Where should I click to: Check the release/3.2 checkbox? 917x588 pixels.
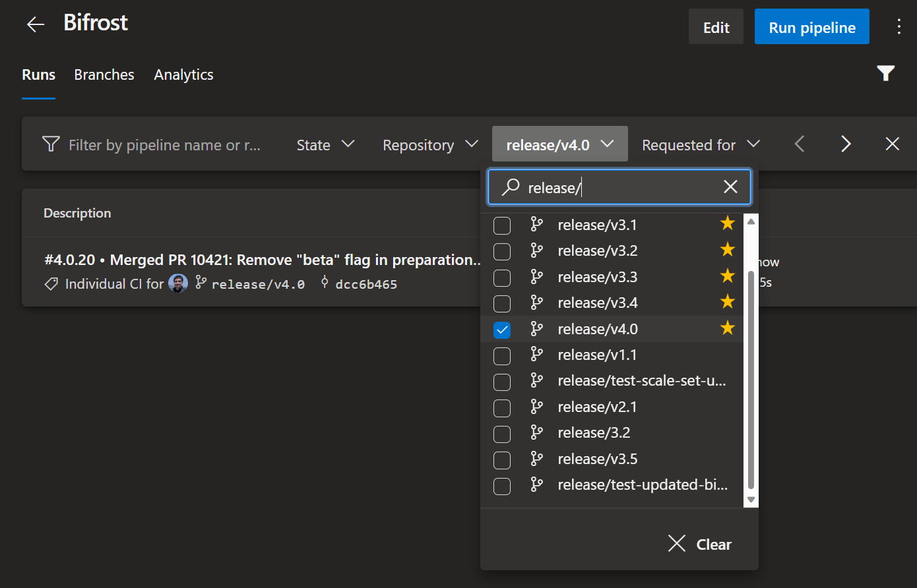pos(502,434)
